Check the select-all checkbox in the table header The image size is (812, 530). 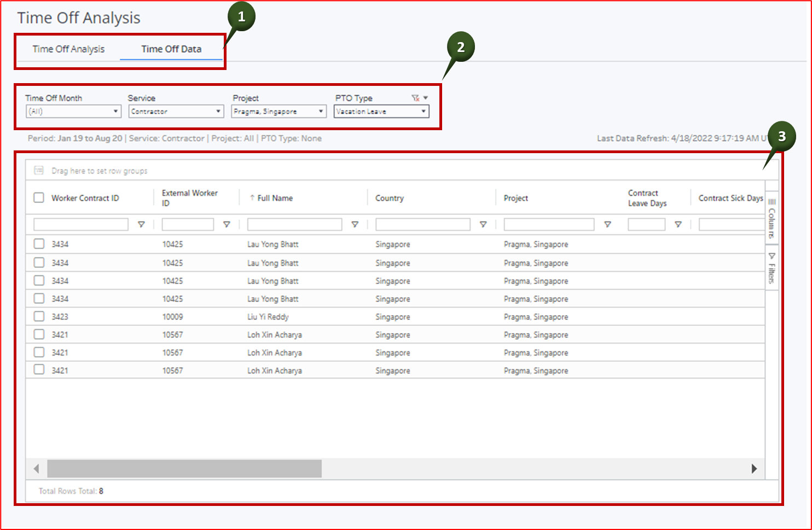pos(38,197)
